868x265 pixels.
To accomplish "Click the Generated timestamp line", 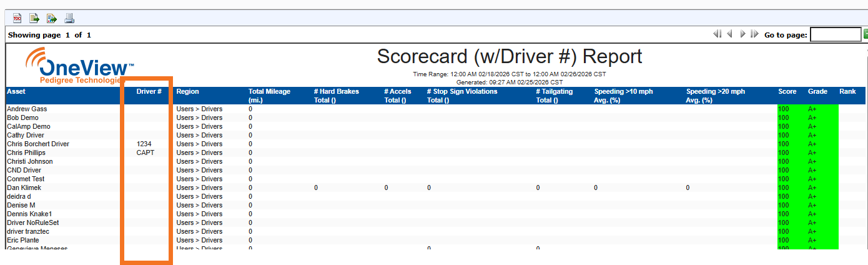I will coord(510,82).
